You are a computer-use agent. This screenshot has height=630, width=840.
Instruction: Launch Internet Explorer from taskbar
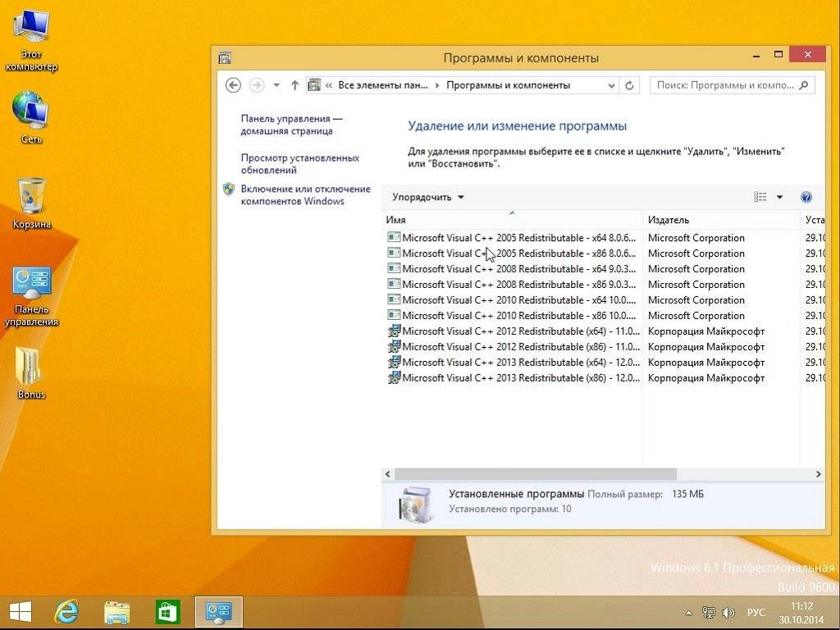(x=67, y=612)
